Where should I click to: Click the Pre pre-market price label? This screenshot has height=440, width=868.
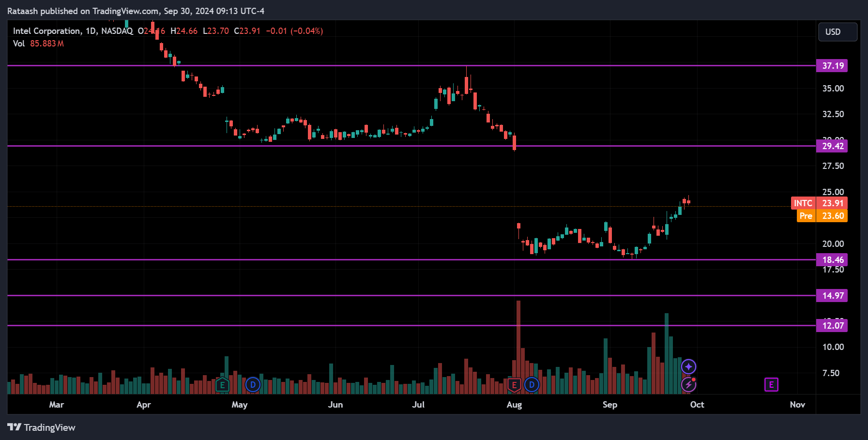pos(822,216)
